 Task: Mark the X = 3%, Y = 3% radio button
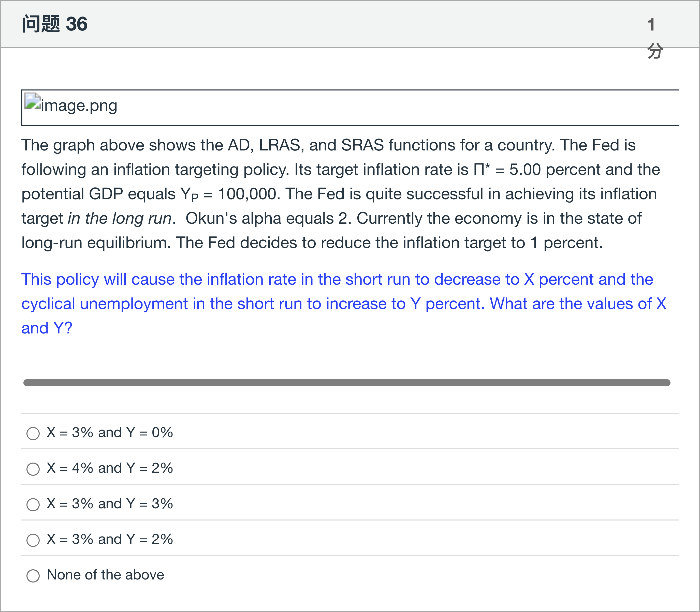point(33,504)
